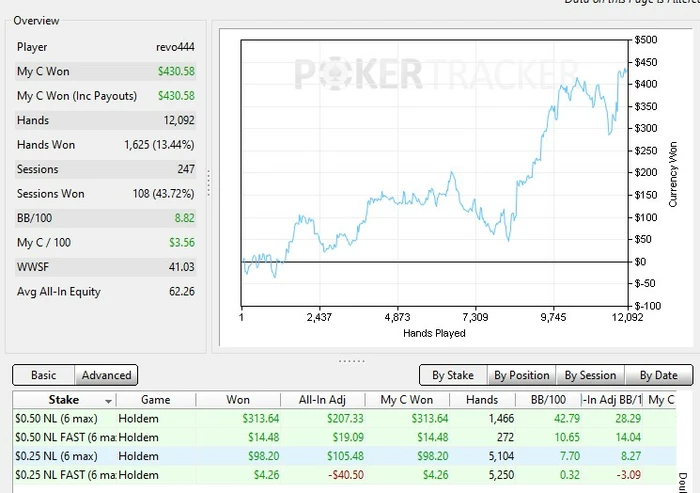The width and height of the screenshot is (700, 493).
Task: Click the BB/100 8.82 overview value
Action: click(x=184, y=218)
